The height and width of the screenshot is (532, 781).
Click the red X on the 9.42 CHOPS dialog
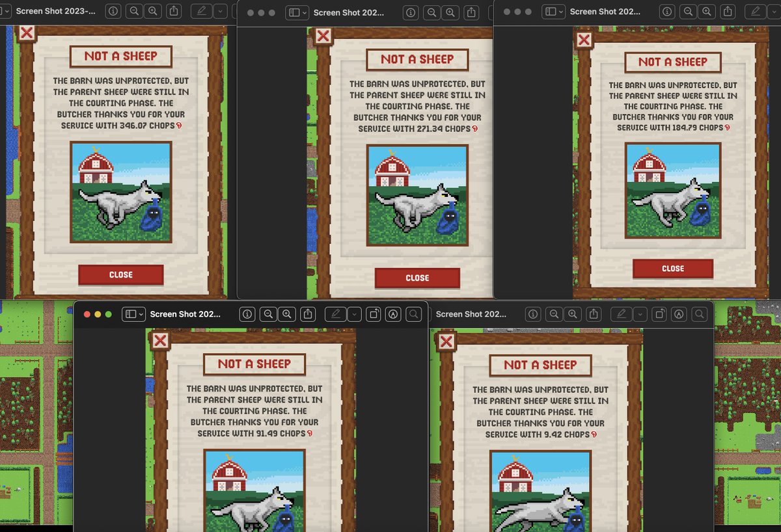[x=446, y=341]
